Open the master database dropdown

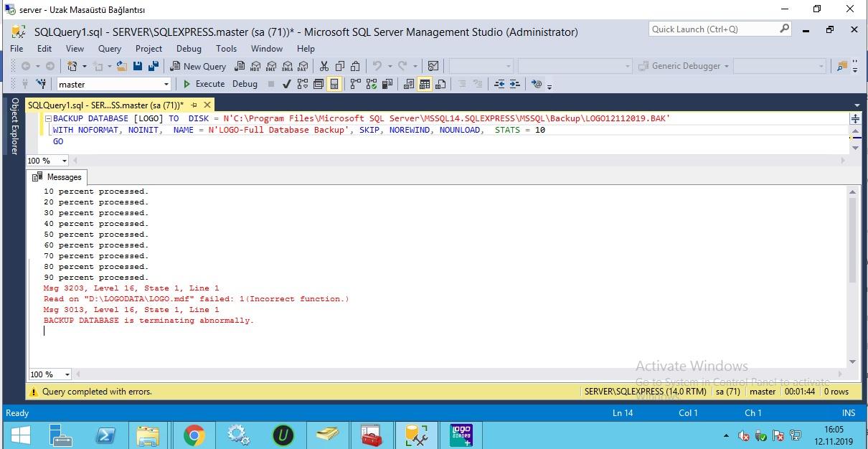pyautogui.click(x=166, y=85)
